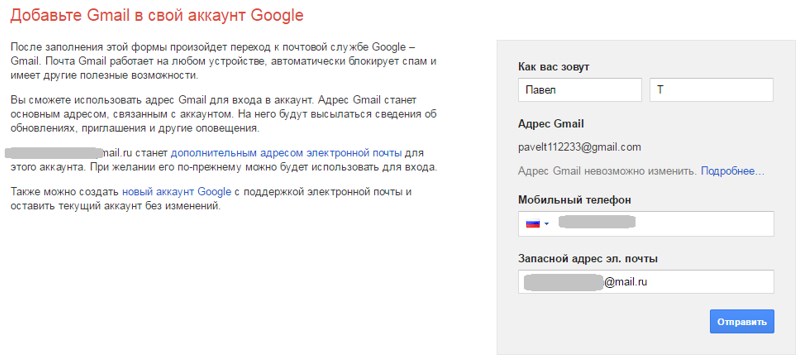
Task: Click paragraph starting Вы сможете использовать
Action: (x=223, y=113)
